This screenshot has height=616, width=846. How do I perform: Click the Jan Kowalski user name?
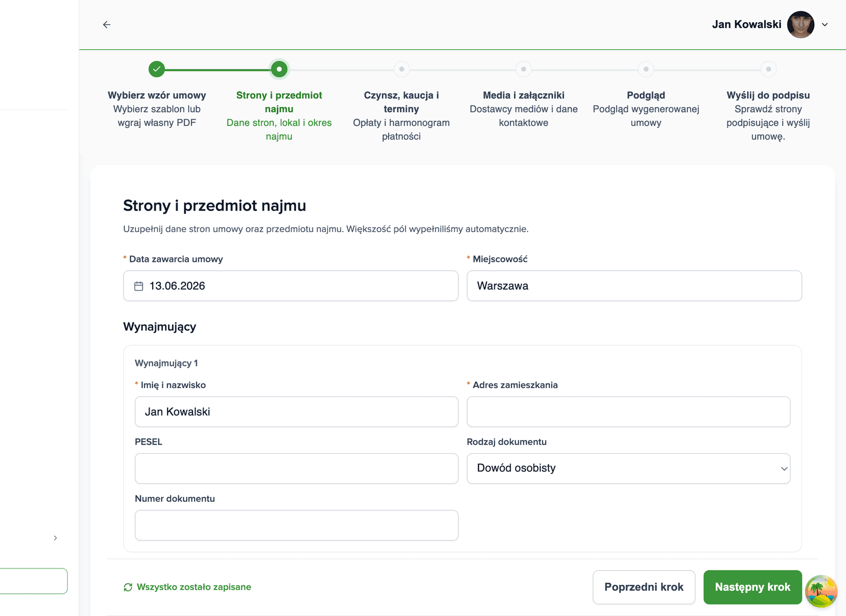coord(747,24)
